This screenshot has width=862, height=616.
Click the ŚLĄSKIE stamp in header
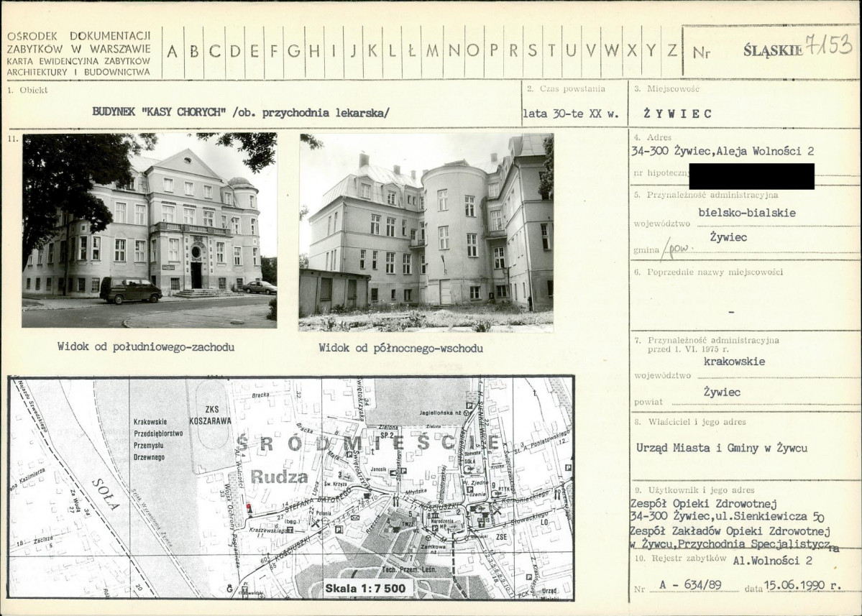click(772, 50)
